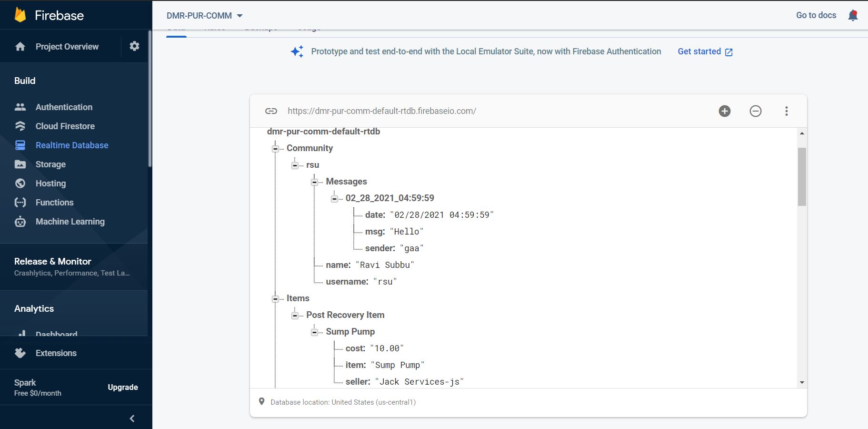Screen dimensions: 868x429
Task: Click the msg value "Hello"
Action: coord(407,232)
